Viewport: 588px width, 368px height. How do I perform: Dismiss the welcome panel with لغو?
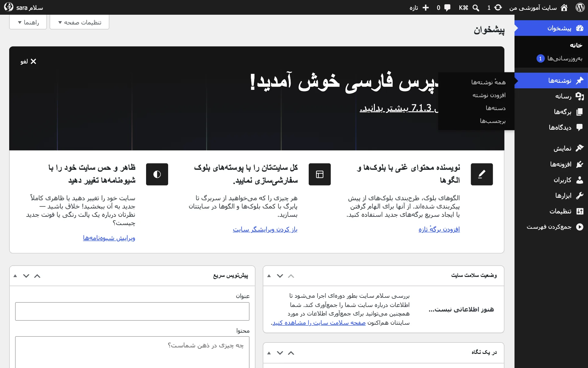pos(28,61)
